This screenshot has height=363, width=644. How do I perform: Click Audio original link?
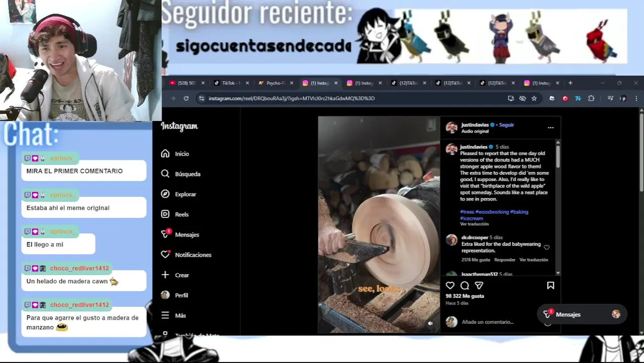[475, 131]
